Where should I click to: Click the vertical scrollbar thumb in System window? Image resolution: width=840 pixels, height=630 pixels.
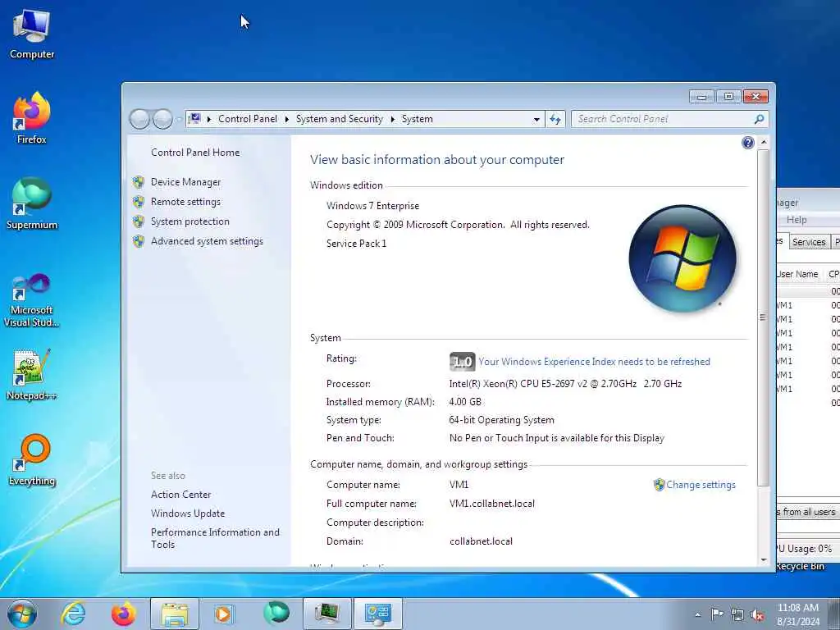pos(764,317)
